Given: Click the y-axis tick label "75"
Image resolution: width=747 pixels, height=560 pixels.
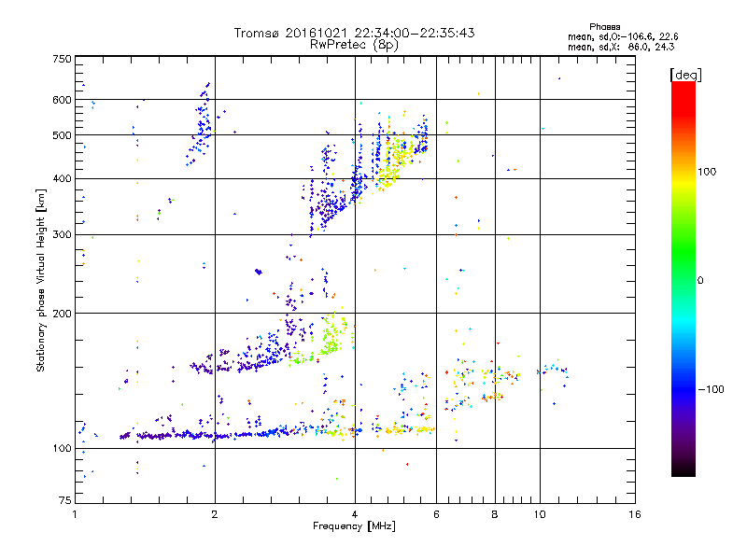Looking at the screenshot, I should (x=65, y=500).
